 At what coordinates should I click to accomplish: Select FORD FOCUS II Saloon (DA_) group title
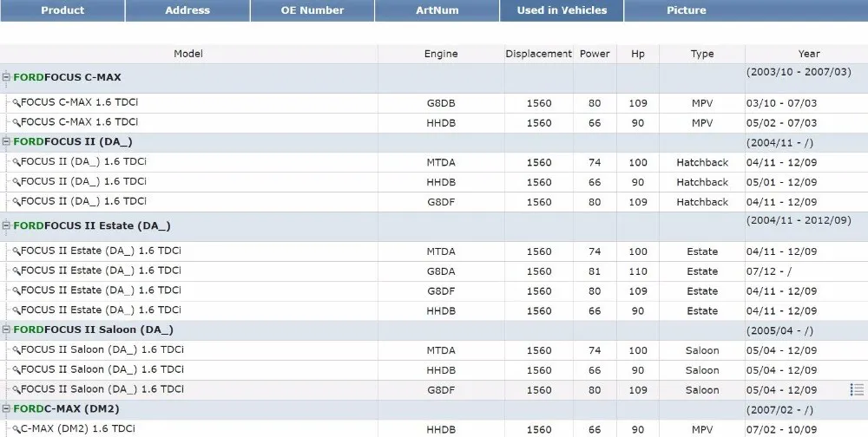(94, 329)
